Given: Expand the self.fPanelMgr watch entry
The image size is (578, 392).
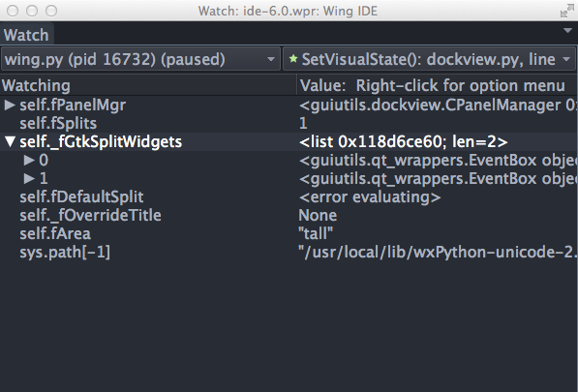Looking at the screenshot, I should tap(10, 105).
